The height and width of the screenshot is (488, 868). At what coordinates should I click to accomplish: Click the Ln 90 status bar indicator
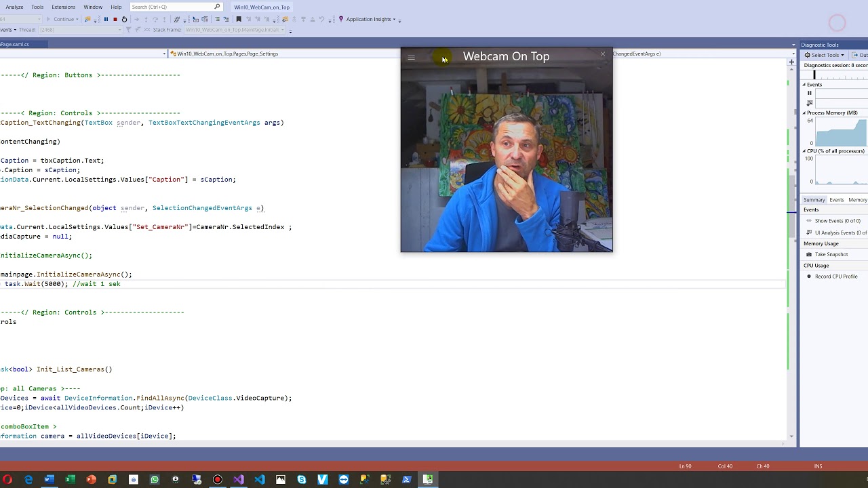click(685, 466)
